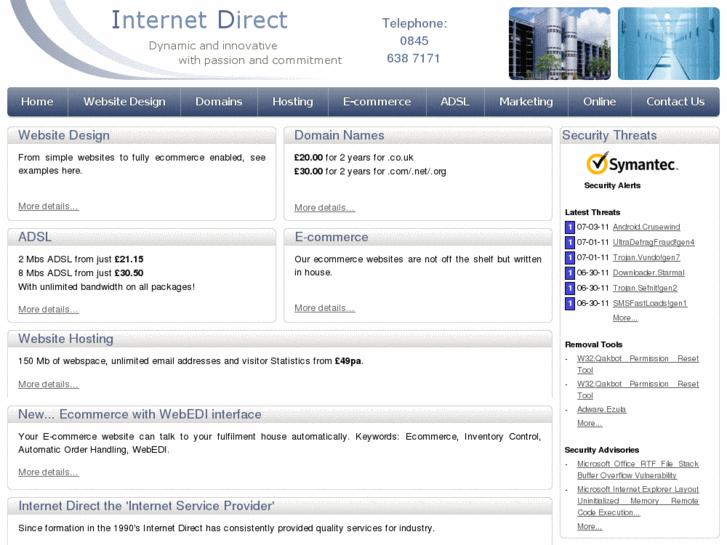The width and height of the screenshot is (727, 545).
Task: Open More details under Website Hosting
Action: (x=48, y=385)
